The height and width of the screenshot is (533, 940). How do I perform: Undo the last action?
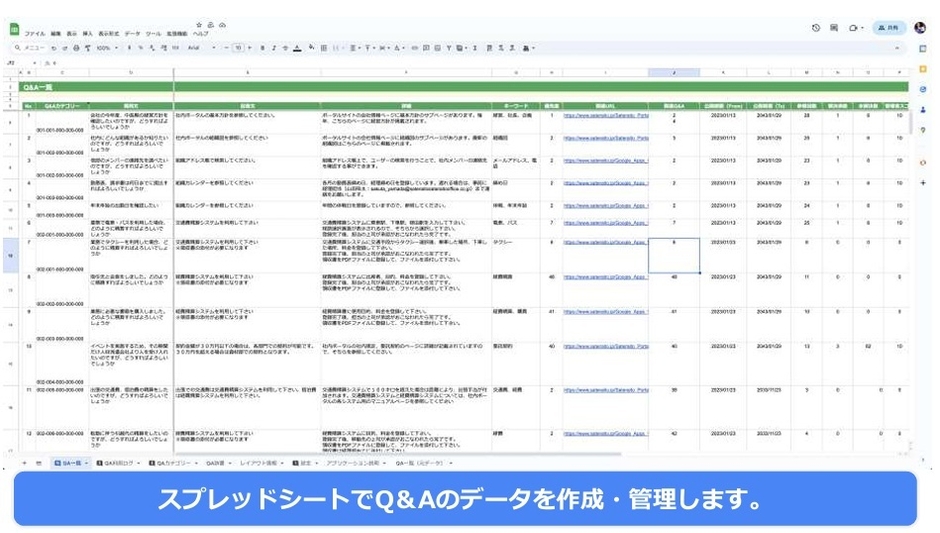54,48
